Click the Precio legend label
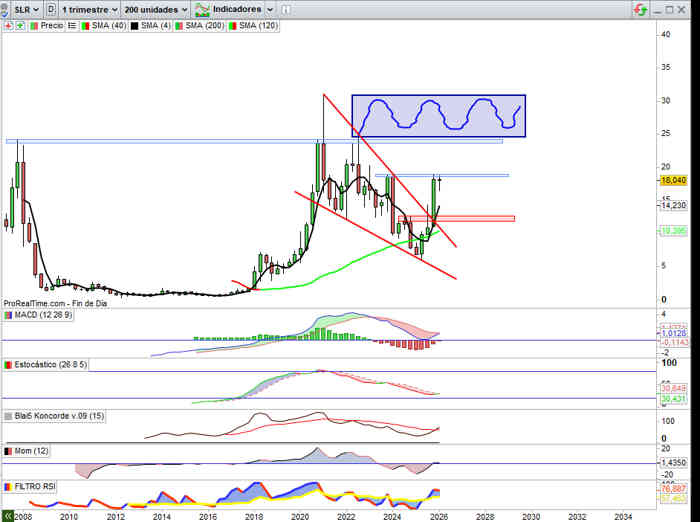This screenshot has width=700, height=522. pyautogui.click(x=52, y=25)
